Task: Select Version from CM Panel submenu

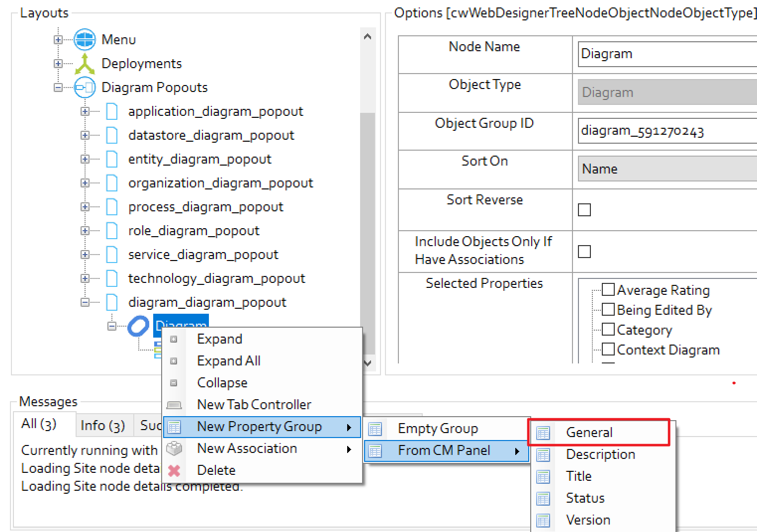Action: click(603, 521)
